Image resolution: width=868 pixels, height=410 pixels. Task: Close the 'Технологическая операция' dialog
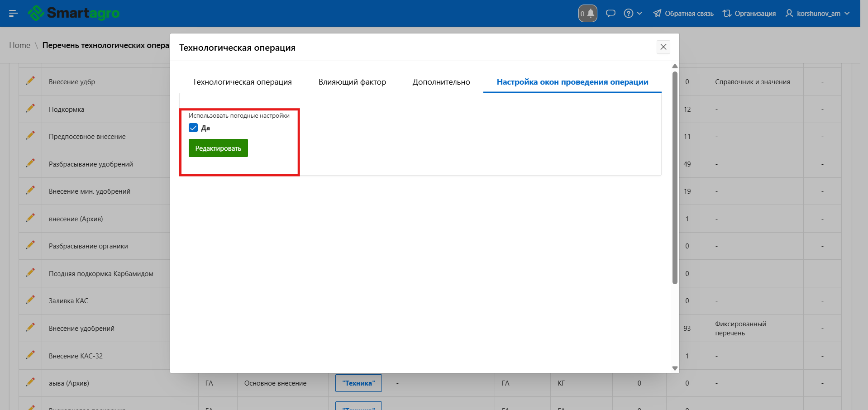tap(663, 47)
